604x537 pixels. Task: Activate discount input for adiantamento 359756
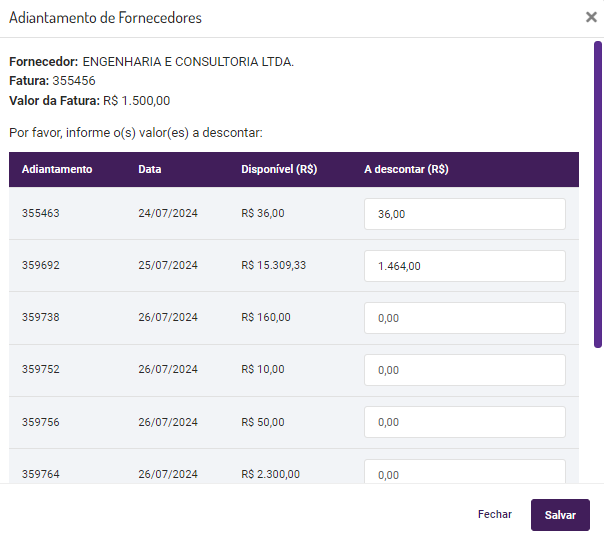pyautogui.click(x=465, y=422)
